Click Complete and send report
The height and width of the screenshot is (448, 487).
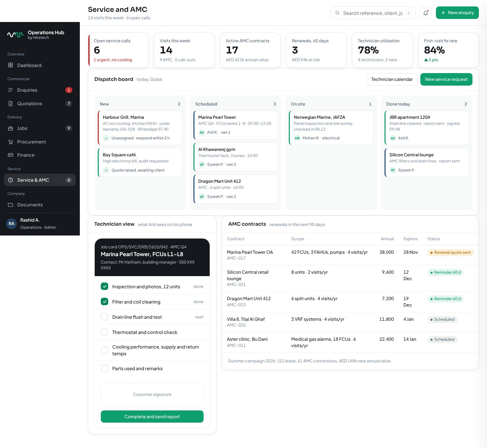tap(152, 417)
